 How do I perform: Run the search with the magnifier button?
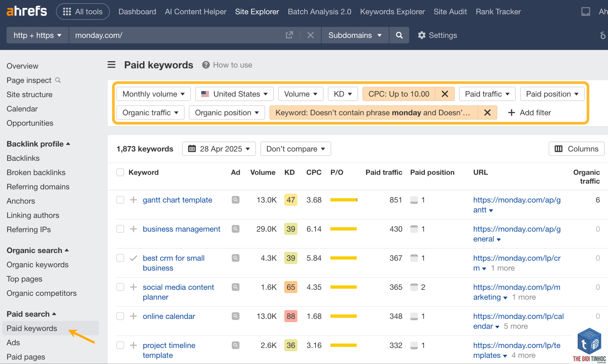[399, 35]
